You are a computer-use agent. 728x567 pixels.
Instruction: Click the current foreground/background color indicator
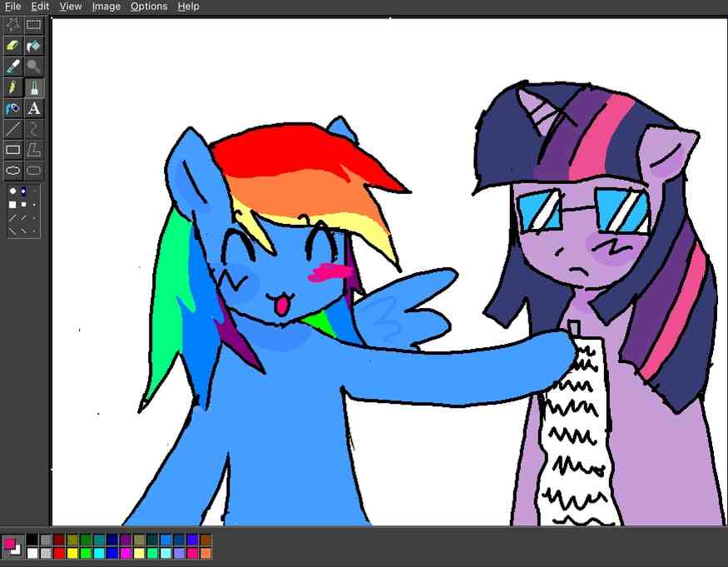click(12, 546)
